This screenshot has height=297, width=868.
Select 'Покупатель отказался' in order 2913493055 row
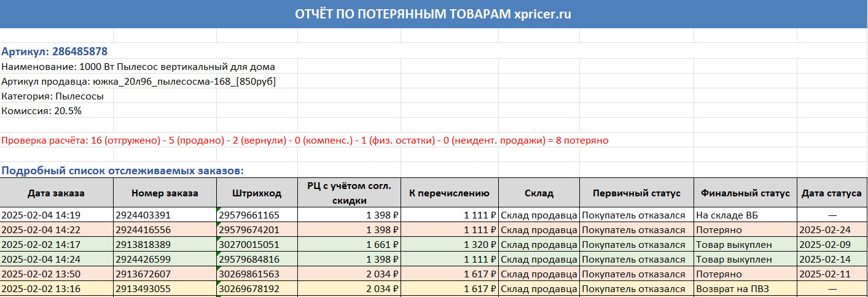pyautogui.click(x=636, y=289)
